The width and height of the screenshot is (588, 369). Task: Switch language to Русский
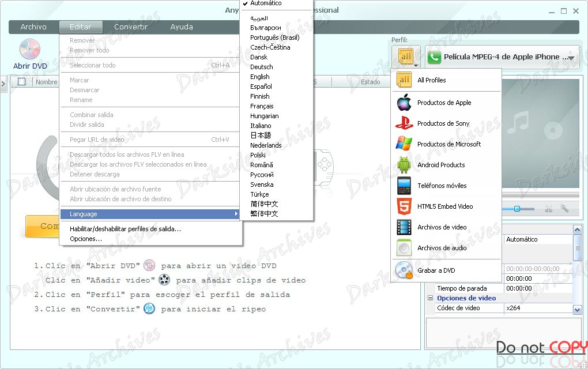(262, 175)
